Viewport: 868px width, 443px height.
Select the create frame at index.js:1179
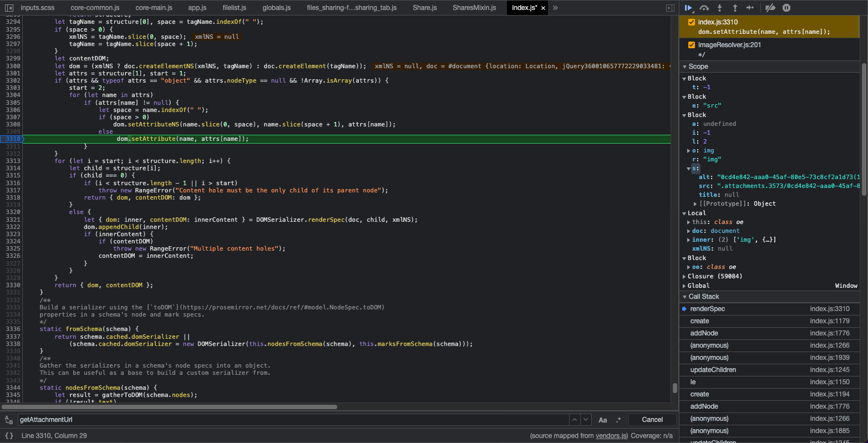click(x=770, y=321)
